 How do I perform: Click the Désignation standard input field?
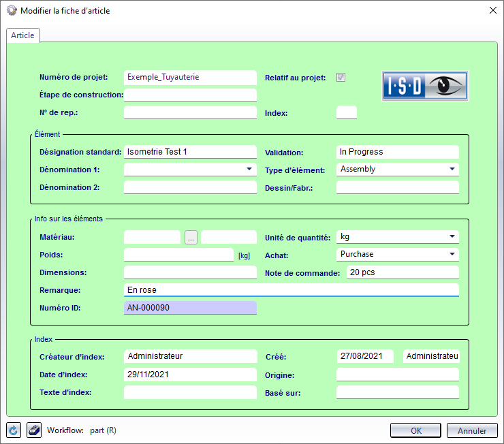pos(190,152)
